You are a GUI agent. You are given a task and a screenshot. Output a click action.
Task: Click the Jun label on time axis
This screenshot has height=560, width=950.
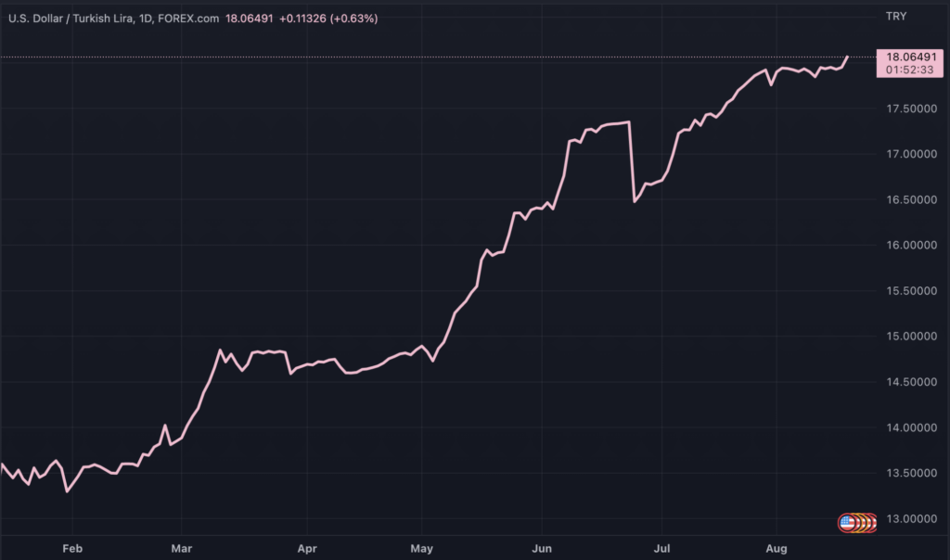tap(542, 549)
